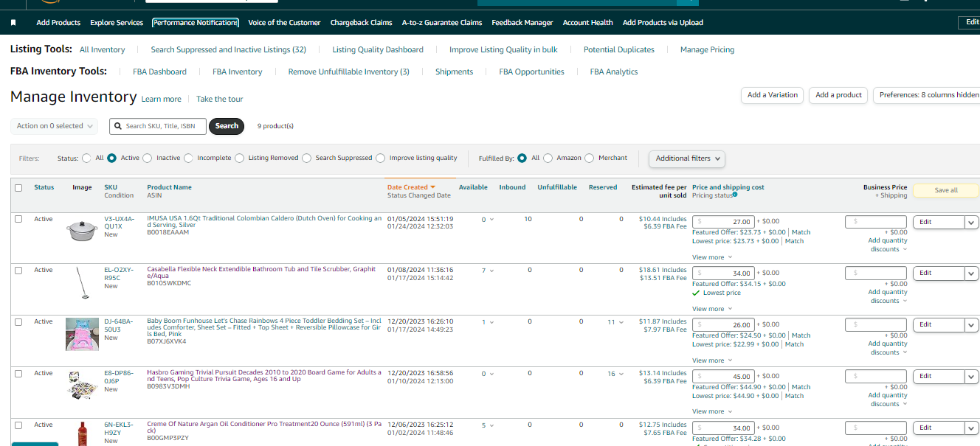Open the Additional filters dropdown
This screenshot has width=980, height=446.
[686, 158]
